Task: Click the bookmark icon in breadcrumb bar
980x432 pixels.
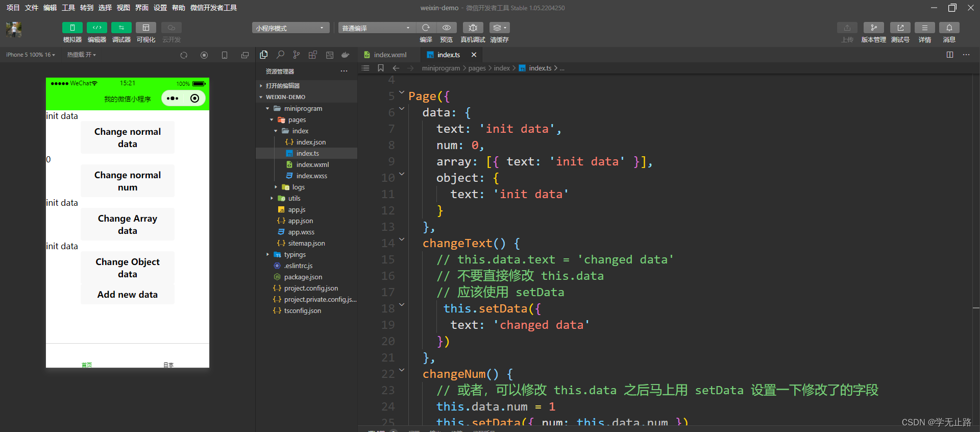Action: pos(381,68)
